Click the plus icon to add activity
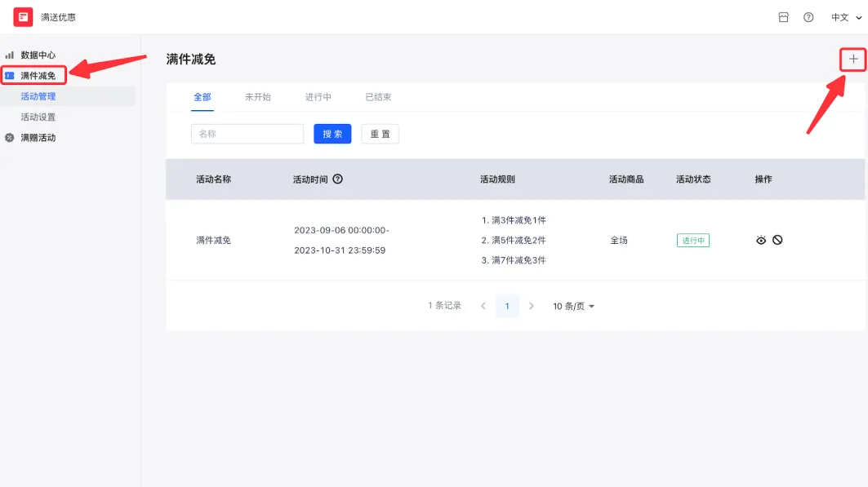868x487 pixels. [853, 59]
